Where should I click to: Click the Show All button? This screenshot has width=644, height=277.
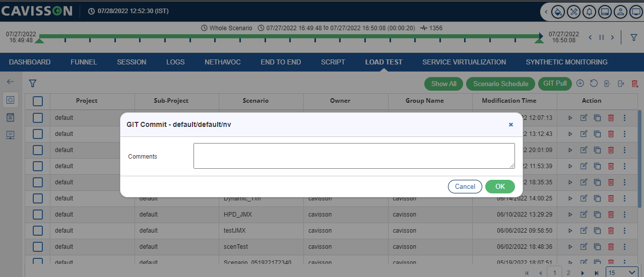[444, 84]
